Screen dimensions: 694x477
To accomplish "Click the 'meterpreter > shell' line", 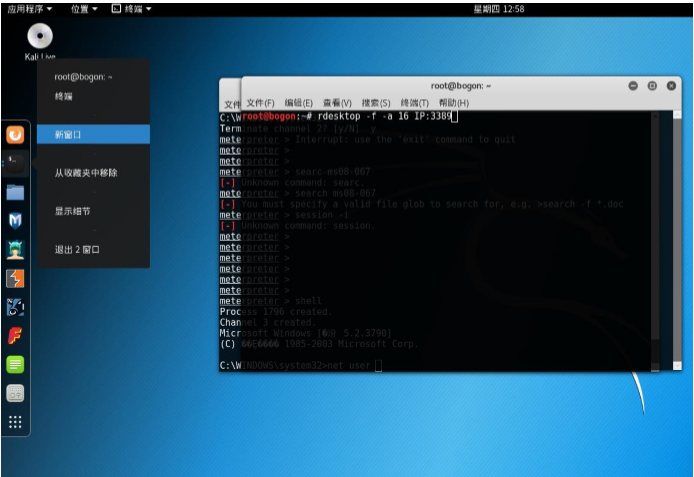I will tap(270, 301).
